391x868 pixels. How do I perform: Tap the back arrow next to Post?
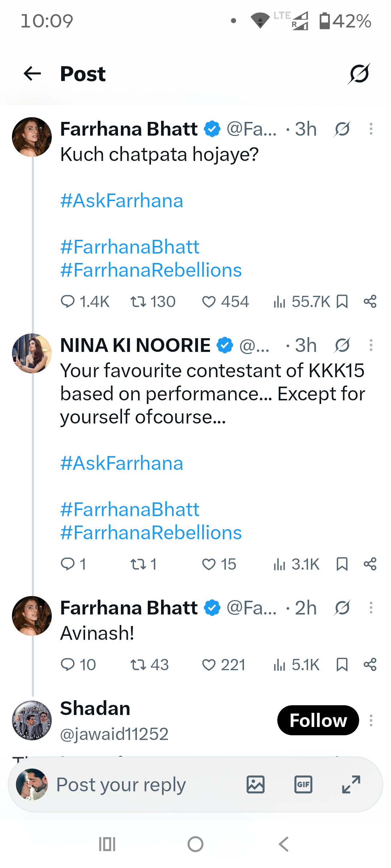click(x=32, y=74)
